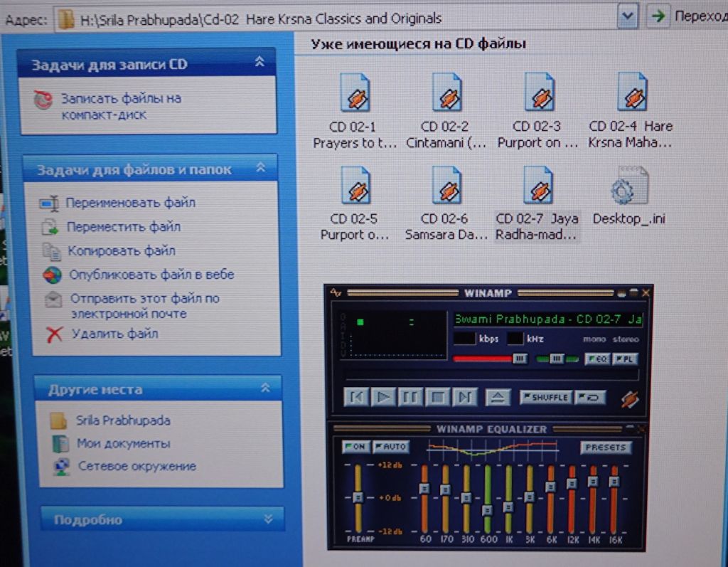Collapse the 'Другие места' panel
This screenshot has width=728, height=567.
click(266, 388)
